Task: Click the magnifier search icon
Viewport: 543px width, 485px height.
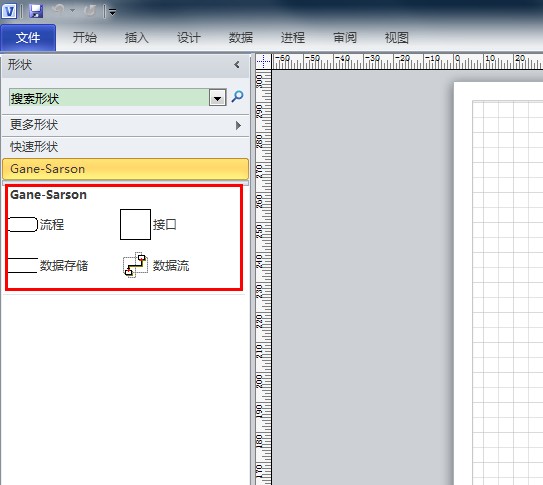Action: coord(238,97)
